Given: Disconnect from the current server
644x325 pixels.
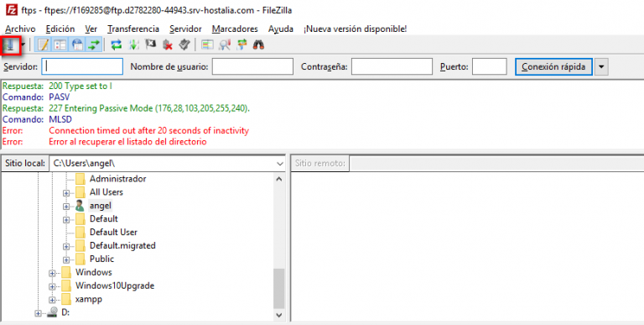Looking at the screenshot, I should coord(167,45).
